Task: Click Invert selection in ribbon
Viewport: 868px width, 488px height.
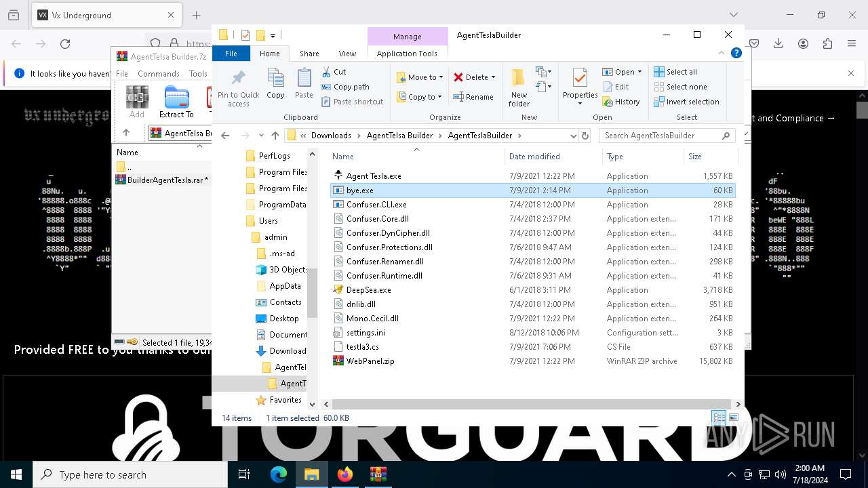Action: click(686, 102)
